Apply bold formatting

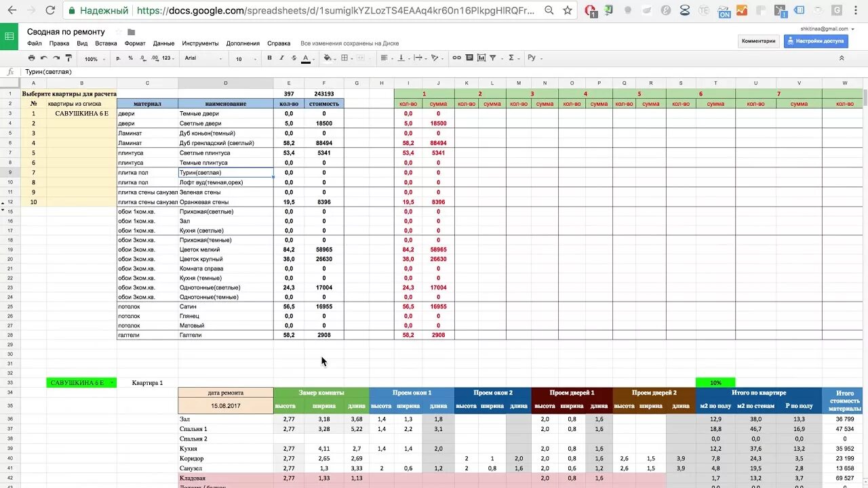(x=269, y=58)
